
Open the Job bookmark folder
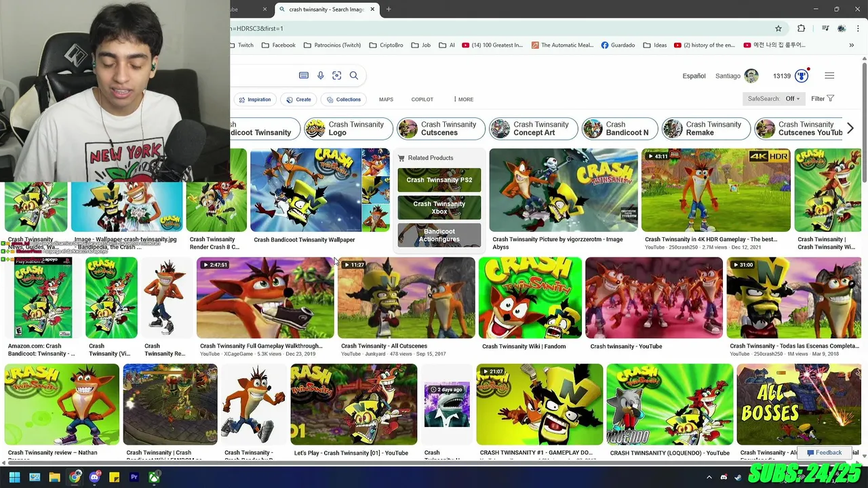421,45
